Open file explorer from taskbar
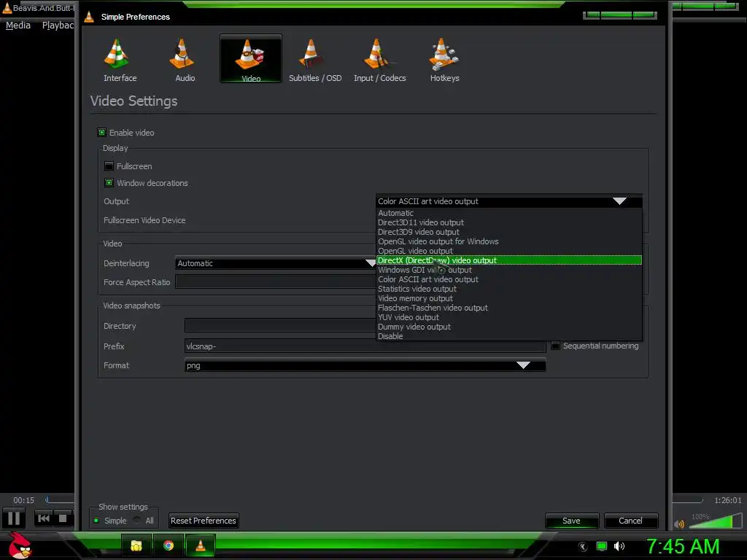This screenshot has height=560, width=747. coord(136,545)
